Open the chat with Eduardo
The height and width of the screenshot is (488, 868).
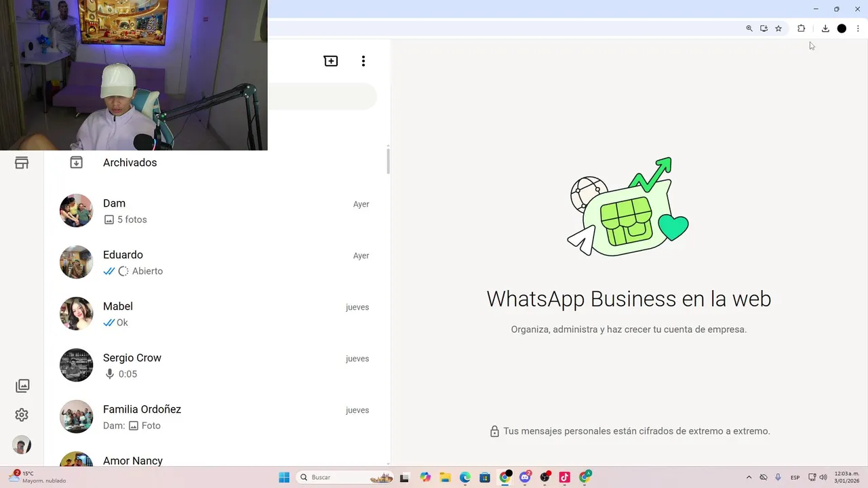(x=217, y=262)
